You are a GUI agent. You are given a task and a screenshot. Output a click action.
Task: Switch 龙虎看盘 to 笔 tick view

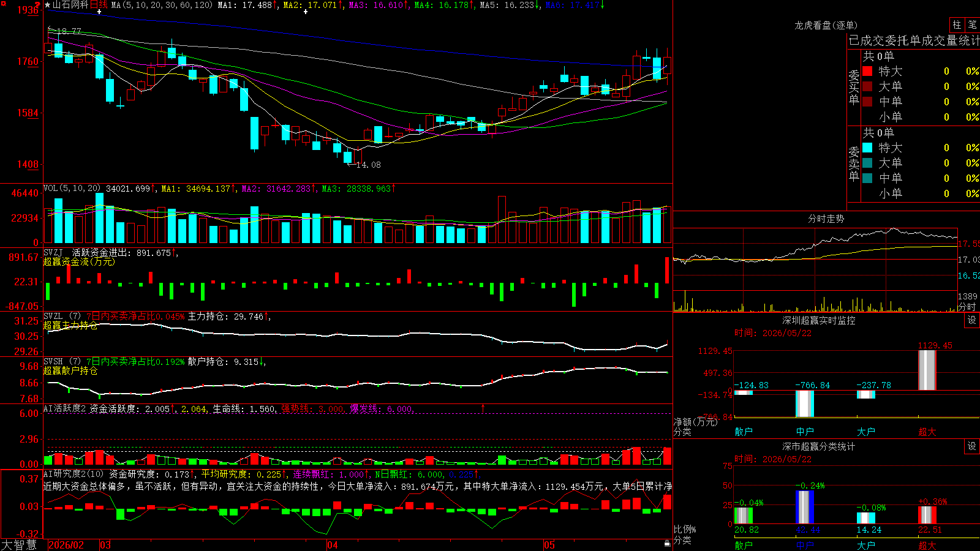point(972,24)
